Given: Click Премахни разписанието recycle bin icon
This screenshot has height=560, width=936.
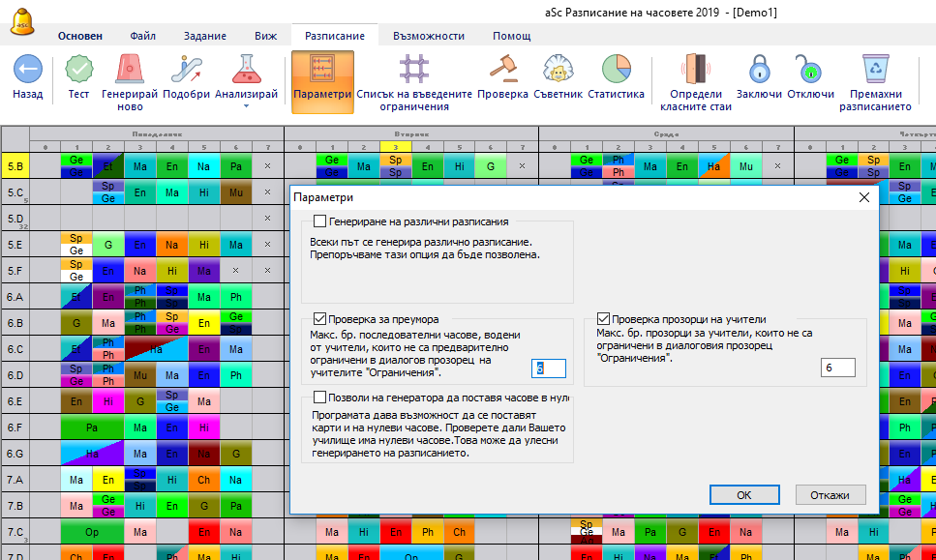Looking at the screenshot, I should point(875,71).
